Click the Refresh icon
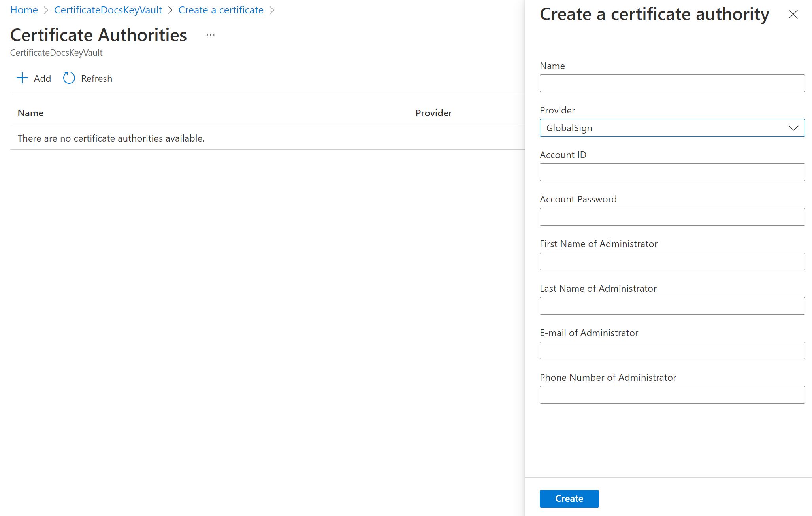The height and width of the screenshot is (516, 812). 69,77
